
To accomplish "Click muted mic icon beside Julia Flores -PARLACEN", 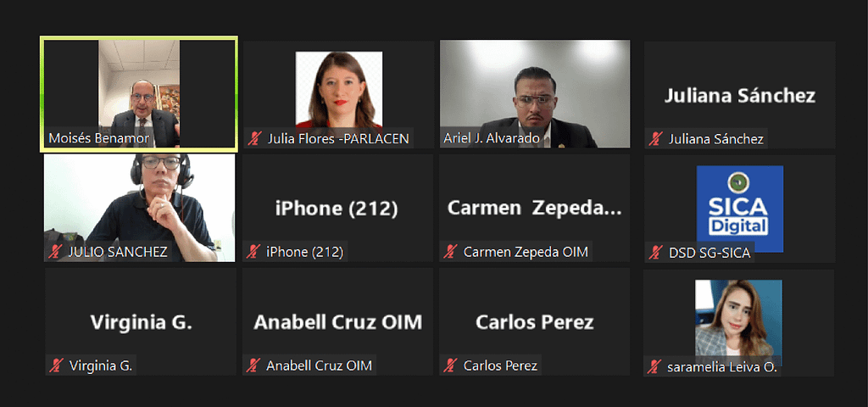I will tap(254, 138).
